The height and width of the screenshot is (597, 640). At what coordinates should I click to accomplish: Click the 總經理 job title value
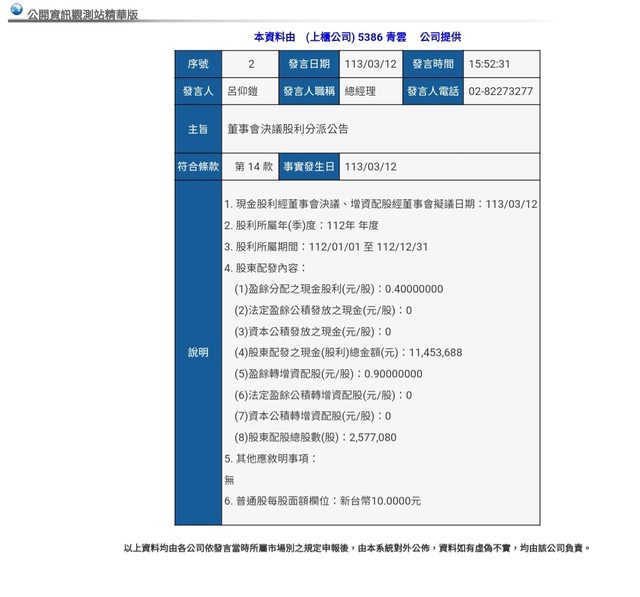(363, 92)
